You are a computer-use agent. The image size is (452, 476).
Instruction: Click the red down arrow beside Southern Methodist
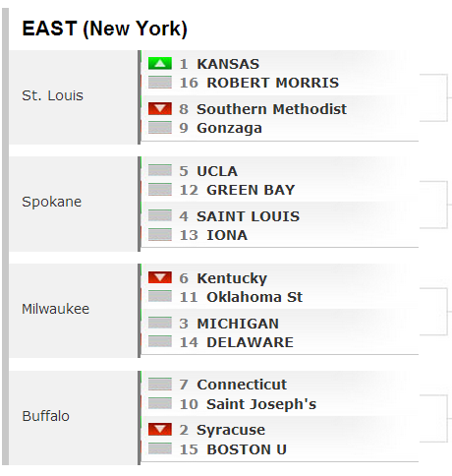pos(160,108)
